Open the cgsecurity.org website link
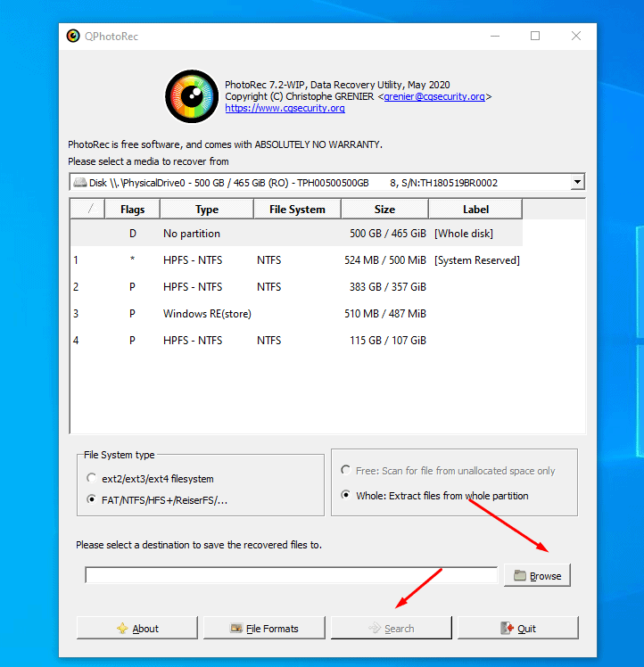 point(285,108)
